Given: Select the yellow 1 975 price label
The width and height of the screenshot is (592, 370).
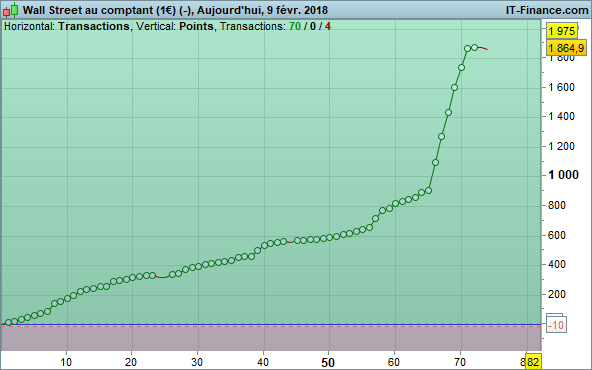Looking at the screenshot, I should (x=561, y=31).
